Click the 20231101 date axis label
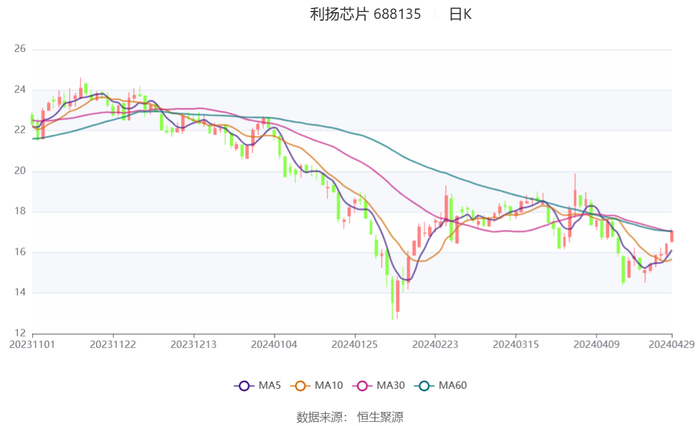 tap(32, 344)
